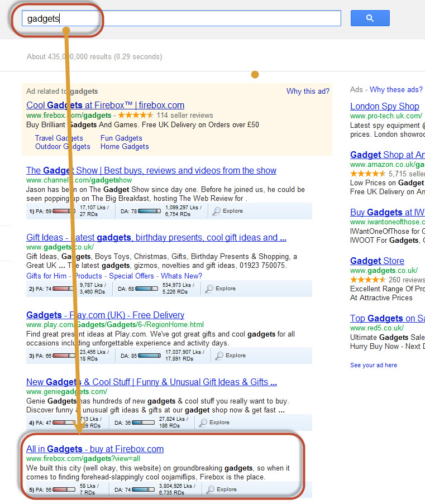Open the Outdoor Gadgets sitelink
This screenshot has height=504, width=425.
click(x=63, y=147)
